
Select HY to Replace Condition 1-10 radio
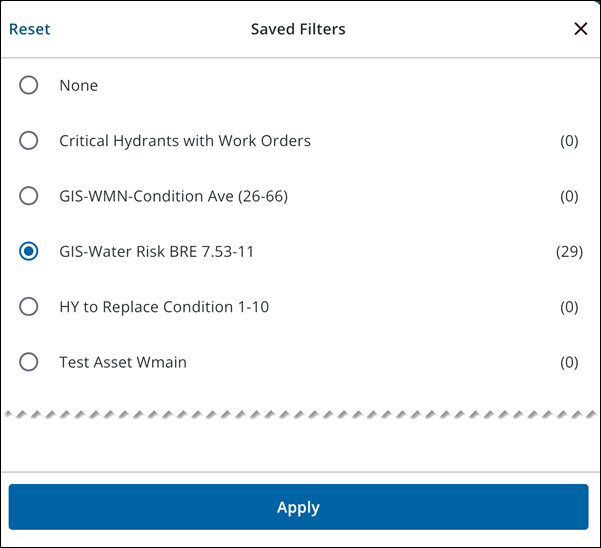click(29, 307)
